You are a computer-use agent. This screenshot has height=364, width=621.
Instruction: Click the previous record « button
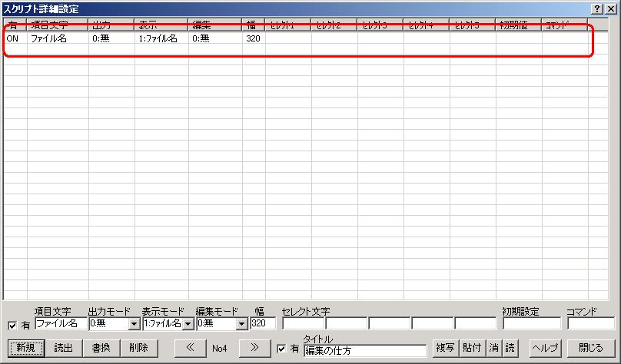click(x=189, y=348)
